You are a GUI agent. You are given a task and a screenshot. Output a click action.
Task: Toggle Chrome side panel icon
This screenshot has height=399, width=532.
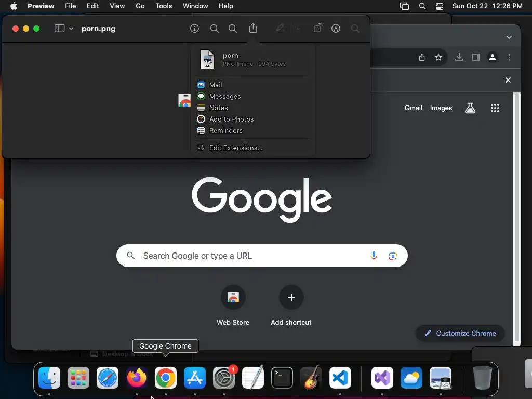pyautogui.click(x=476, y=57)
